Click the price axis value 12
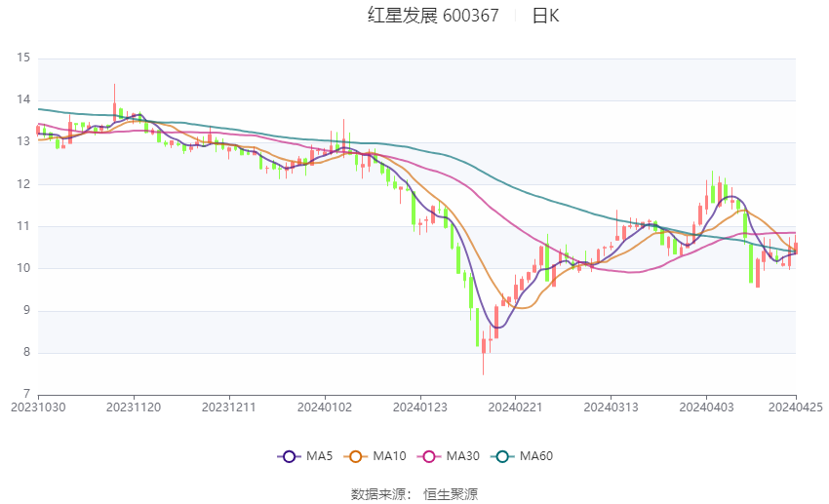This screenshot has width=829, height=504. (23, 184)
